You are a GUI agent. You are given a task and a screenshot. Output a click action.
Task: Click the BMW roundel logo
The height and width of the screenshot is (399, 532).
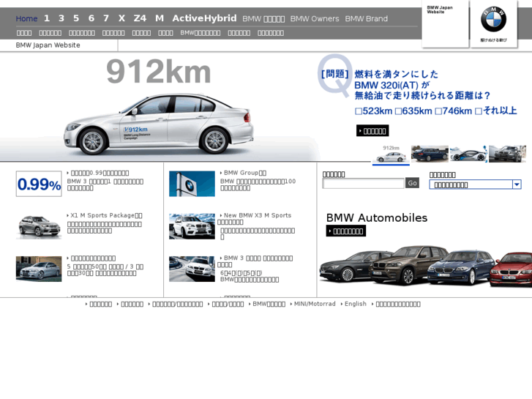[x=493, y=19]
